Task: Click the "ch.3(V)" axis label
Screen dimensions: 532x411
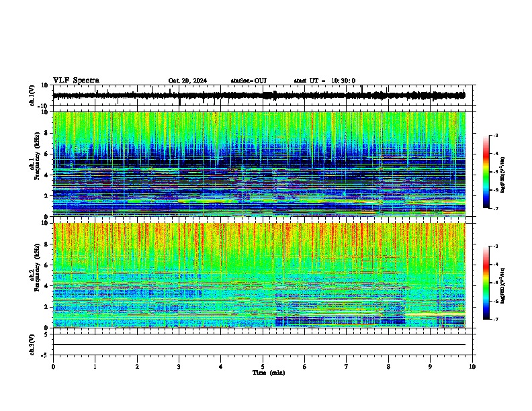Action: [x=32, y=345]
